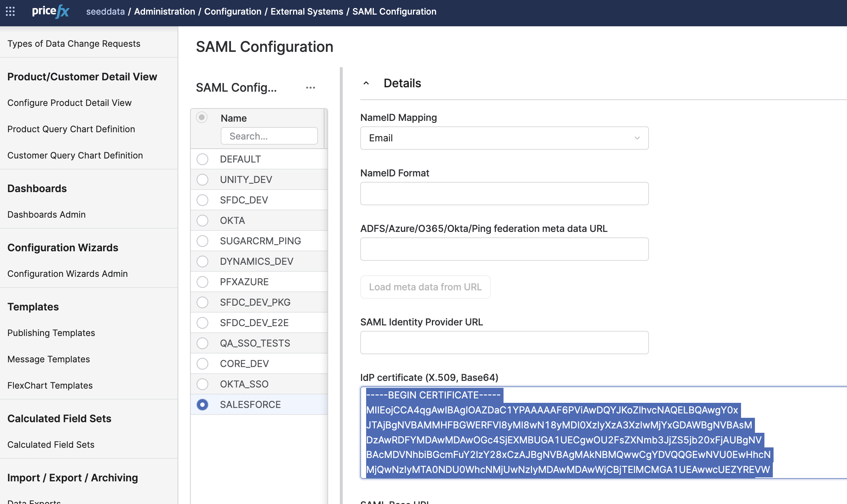This screenshot has width=847, height=504.
Task: Go to External Systems breadcrumb
Action: pos(307,11)
